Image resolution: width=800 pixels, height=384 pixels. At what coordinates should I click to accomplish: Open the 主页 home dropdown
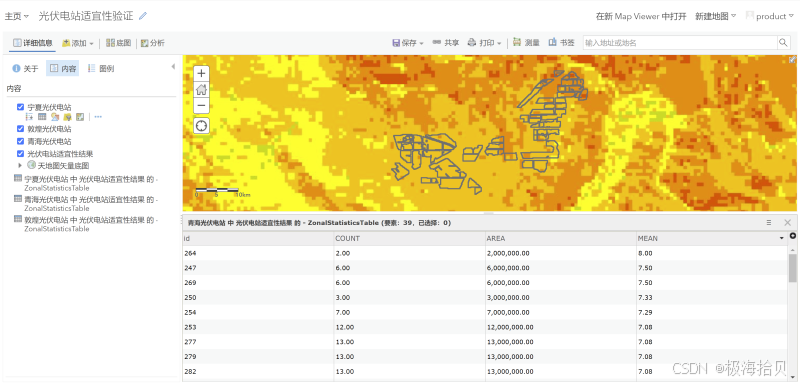pos(17,16)
